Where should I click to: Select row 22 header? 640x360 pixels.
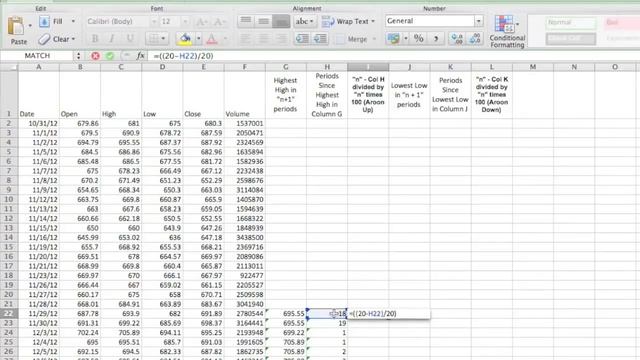pos(9,313)
